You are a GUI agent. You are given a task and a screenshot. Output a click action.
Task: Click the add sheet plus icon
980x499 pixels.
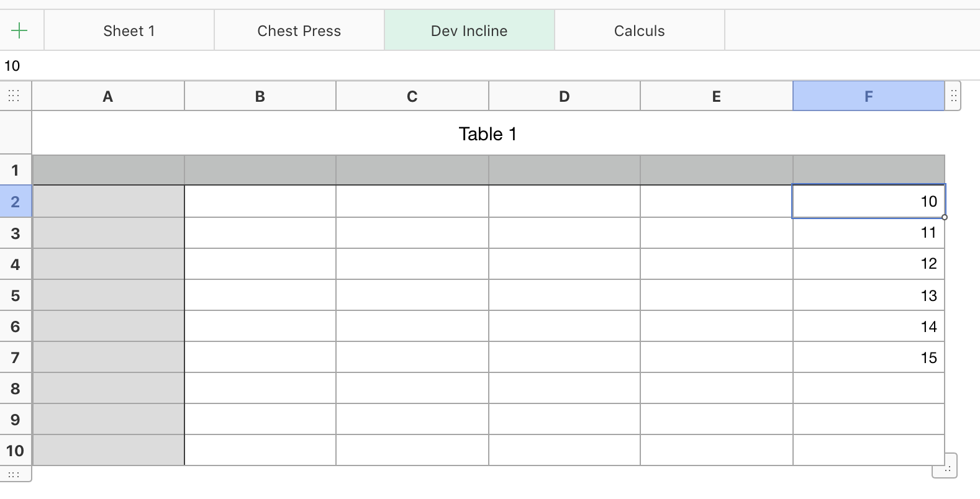[20, 30]
